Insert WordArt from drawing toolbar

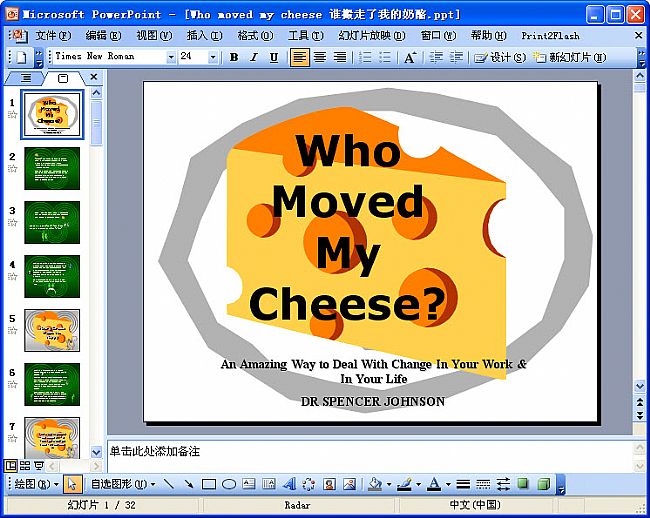[x=289, y=484]
